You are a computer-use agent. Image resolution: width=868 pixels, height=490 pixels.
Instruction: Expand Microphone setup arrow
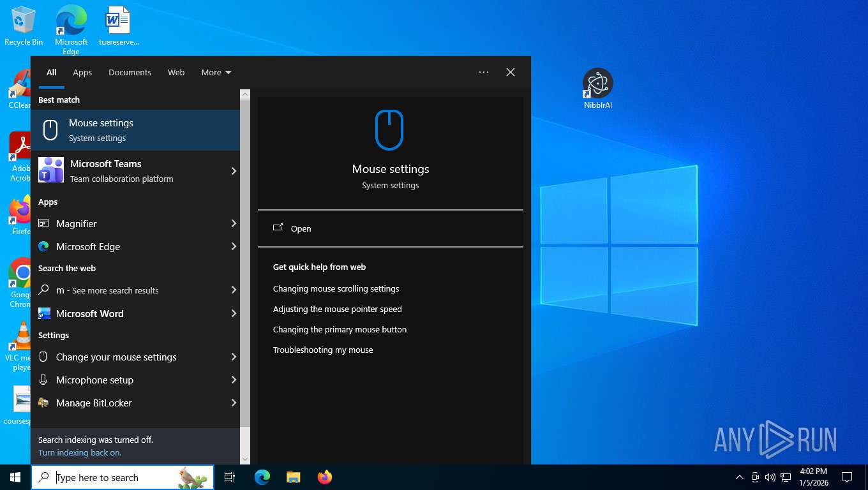point(234,380)
